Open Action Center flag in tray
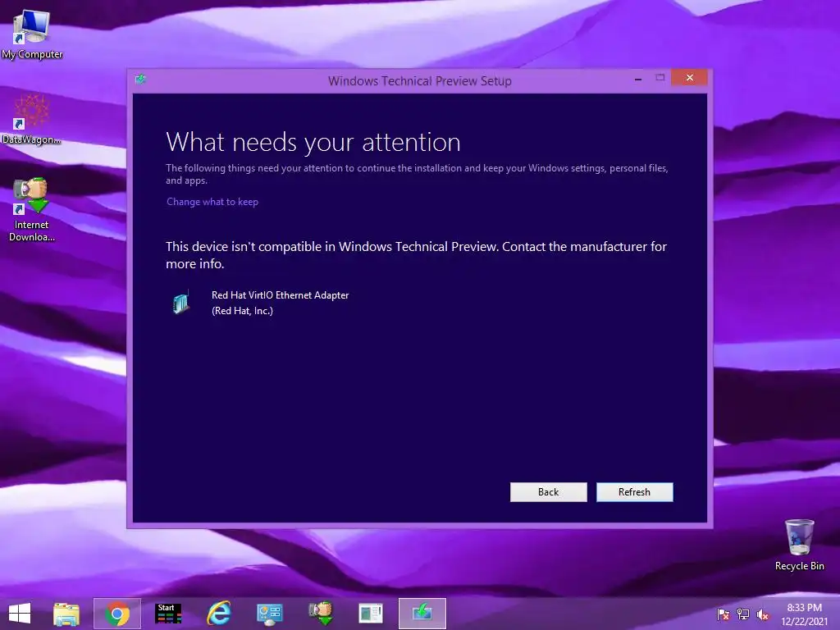Viewport: 840px width, 630px height. tap(724, 614)
